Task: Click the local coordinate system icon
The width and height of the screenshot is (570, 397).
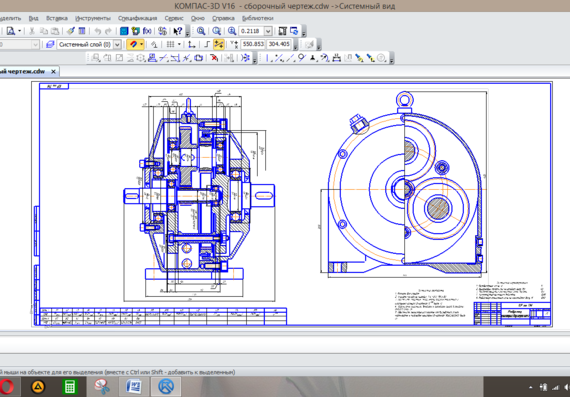Action: click(192, 44)
